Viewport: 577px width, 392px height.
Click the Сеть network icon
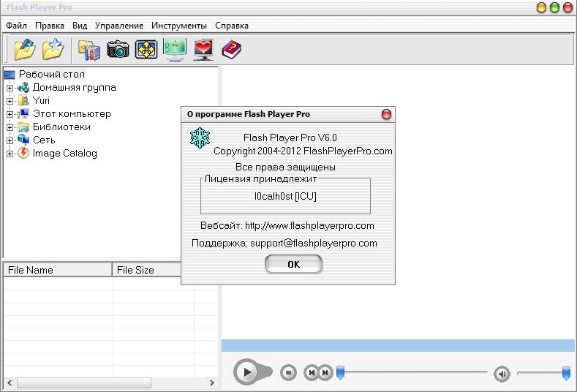[23, 140]
